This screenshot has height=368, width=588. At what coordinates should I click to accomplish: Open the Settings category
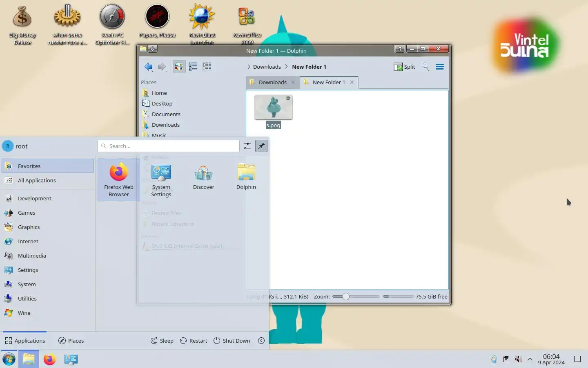[48, 270]
